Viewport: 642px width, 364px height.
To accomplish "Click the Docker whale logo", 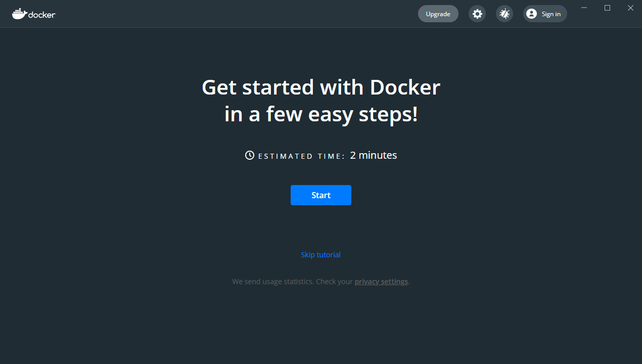I will 20,13.
